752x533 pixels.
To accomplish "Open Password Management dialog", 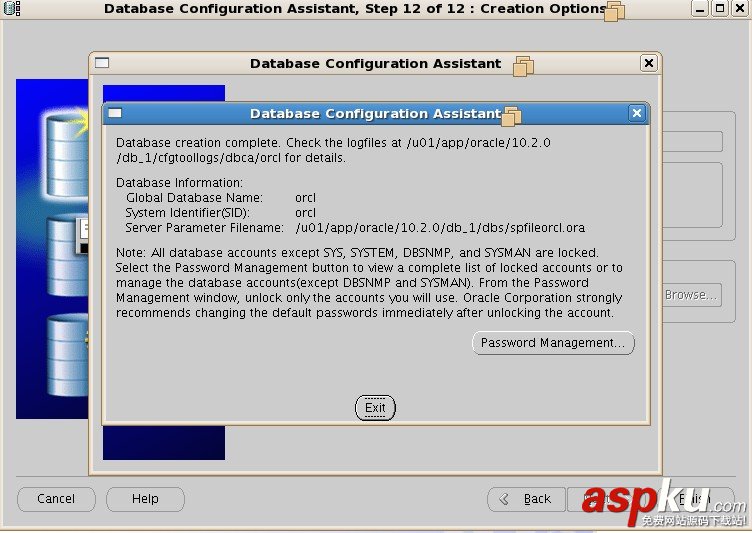I will pyautogui.click(x=553, y=343).
